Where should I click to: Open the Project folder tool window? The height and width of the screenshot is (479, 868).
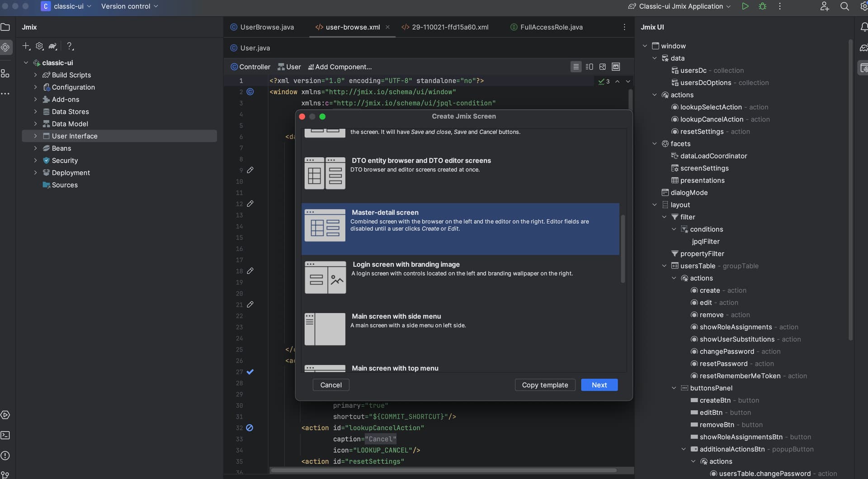(5, 27)
